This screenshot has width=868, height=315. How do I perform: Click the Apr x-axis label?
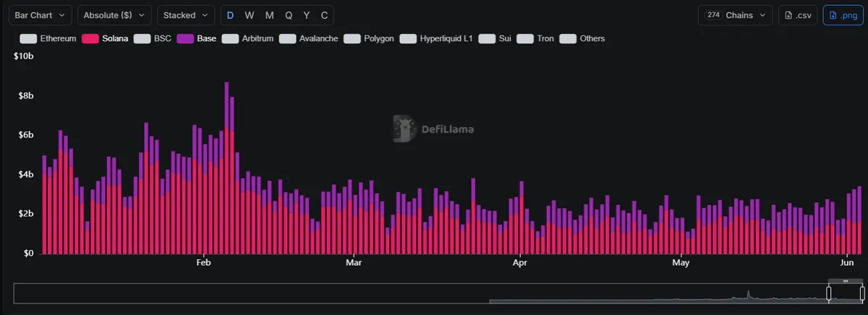coord(519,262)
